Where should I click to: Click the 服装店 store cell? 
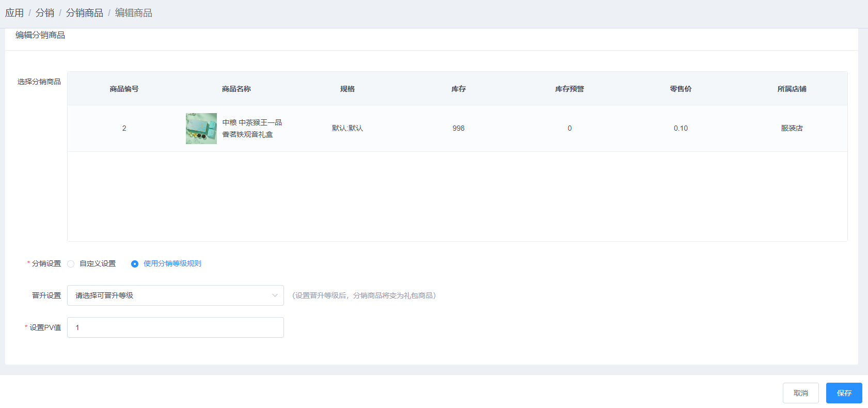792,128
